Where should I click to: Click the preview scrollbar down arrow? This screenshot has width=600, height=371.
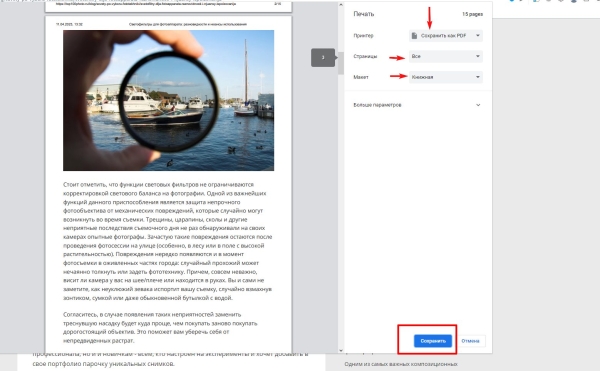pos(341,350)
